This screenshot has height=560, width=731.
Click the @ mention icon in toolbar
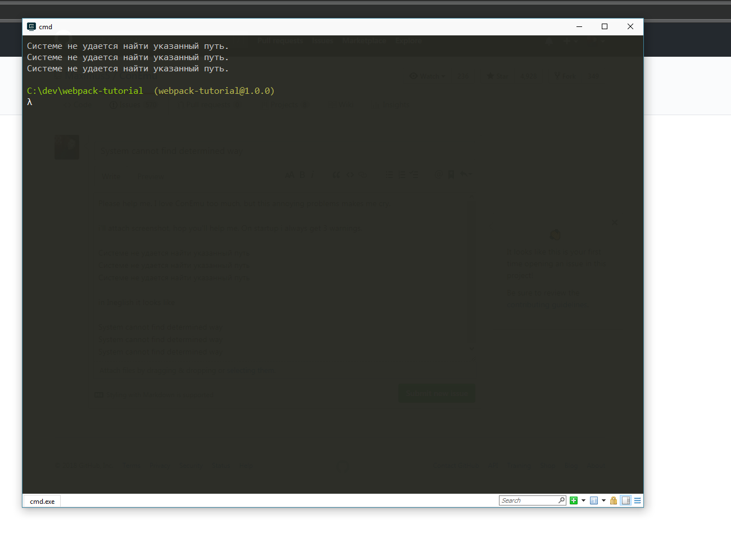[x=438, y=175]
